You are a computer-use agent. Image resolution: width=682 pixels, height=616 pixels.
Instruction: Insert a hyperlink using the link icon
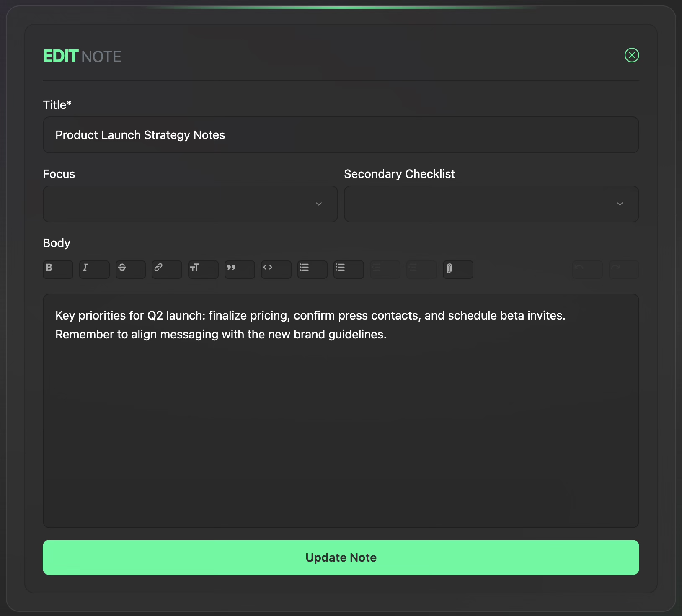pyautogui.click(x=167, y=269)
